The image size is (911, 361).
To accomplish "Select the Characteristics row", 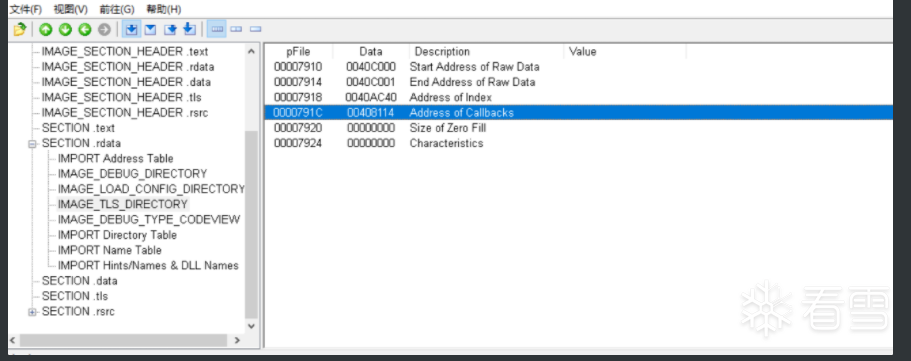I will point(579,143).
